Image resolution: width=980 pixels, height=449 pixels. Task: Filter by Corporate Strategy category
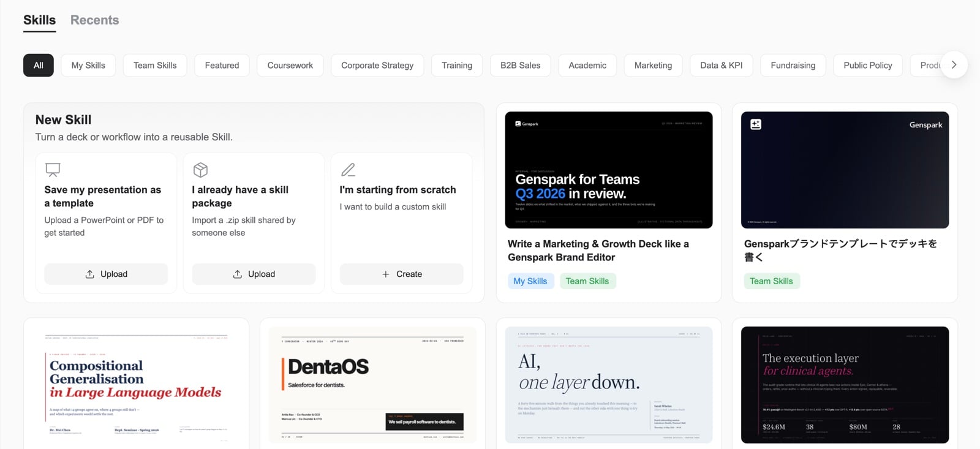(x=377, y=66)
